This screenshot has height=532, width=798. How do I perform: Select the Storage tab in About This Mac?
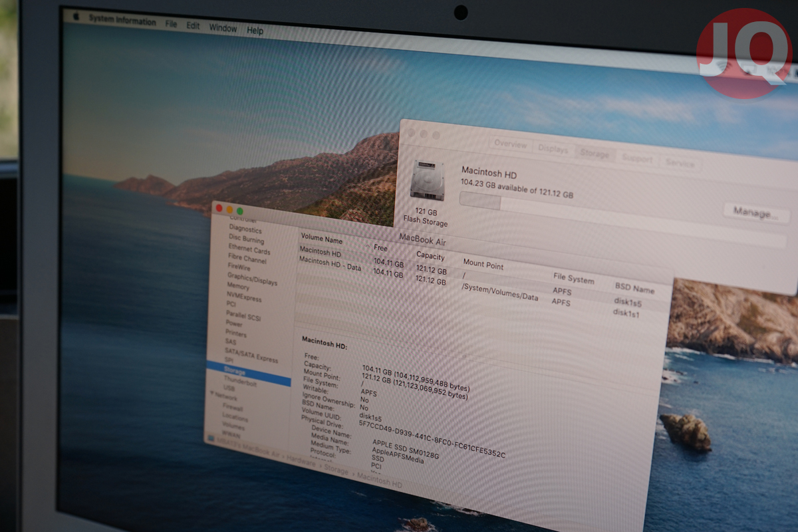click(595, 154)
